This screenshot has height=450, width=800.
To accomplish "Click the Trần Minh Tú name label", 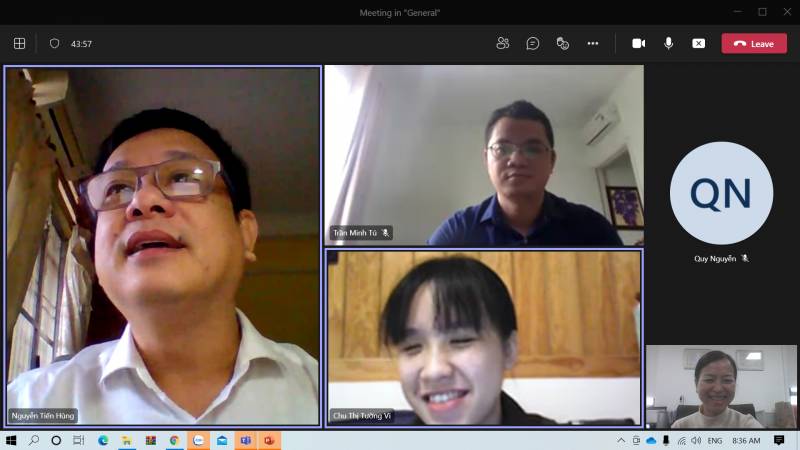I will point(355,233).
